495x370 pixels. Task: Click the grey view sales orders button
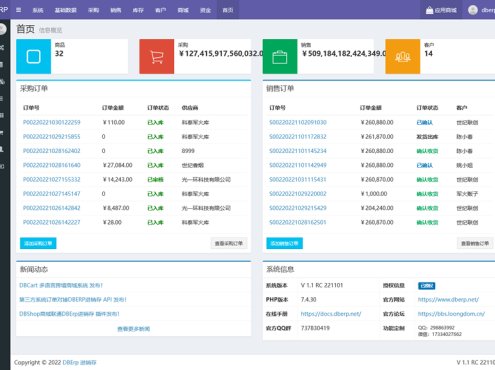coord(475,243)
